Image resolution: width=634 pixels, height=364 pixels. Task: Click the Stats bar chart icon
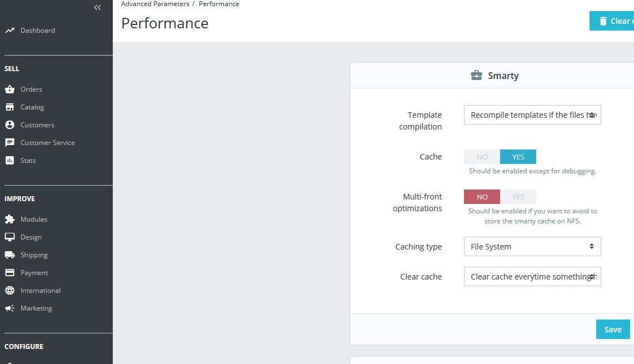click(9, 161)
